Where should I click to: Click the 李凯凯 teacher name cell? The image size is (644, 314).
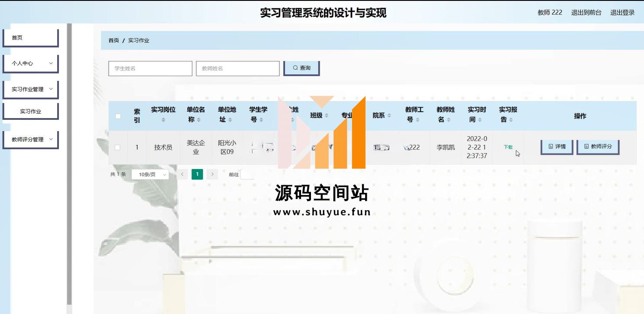point(446,147)
